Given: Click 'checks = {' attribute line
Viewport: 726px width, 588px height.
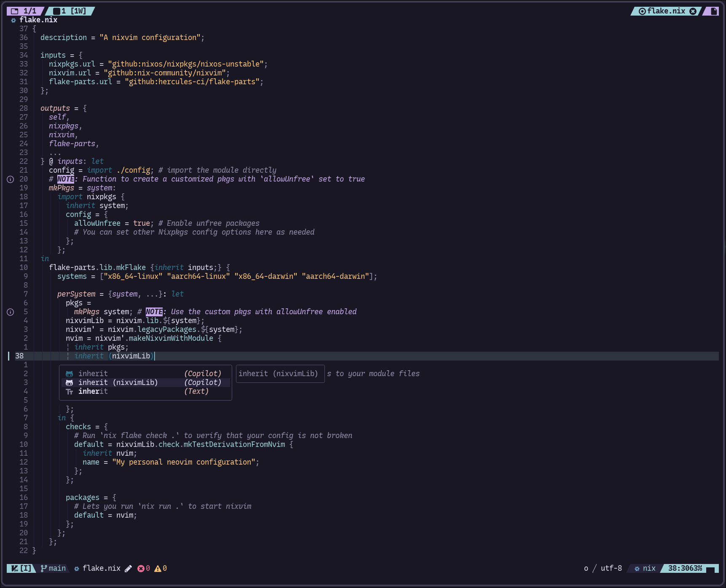Looking at the screenshot, I should click(x=87, y=427).
